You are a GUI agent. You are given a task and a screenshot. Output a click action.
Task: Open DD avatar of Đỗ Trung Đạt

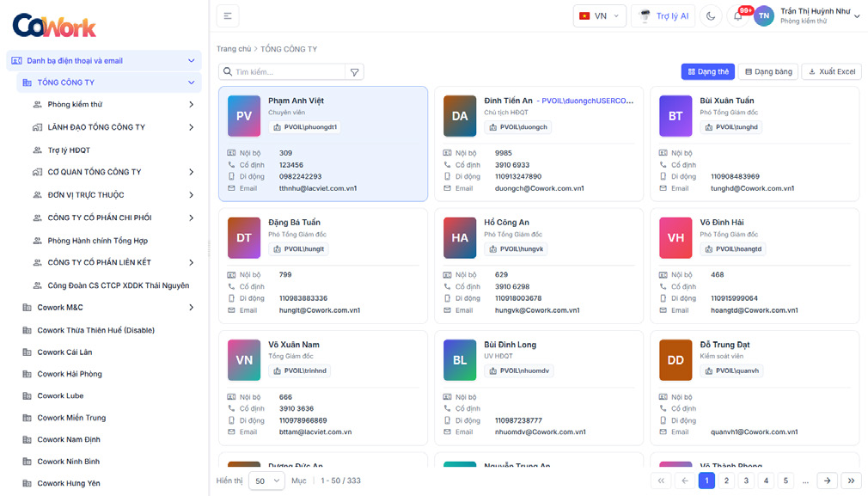(675, 360)
